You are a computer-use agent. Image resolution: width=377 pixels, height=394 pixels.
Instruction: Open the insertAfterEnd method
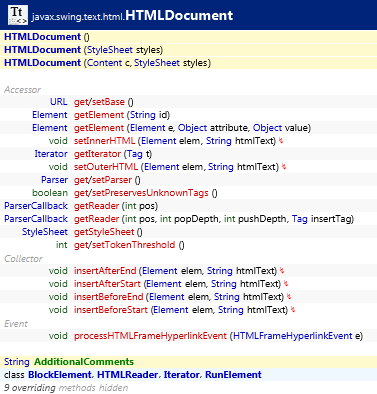[x=105, y=271]
